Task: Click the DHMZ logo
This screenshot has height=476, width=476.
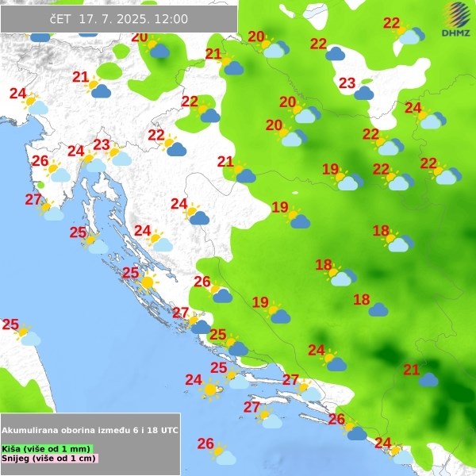Action: pos(456,20)
